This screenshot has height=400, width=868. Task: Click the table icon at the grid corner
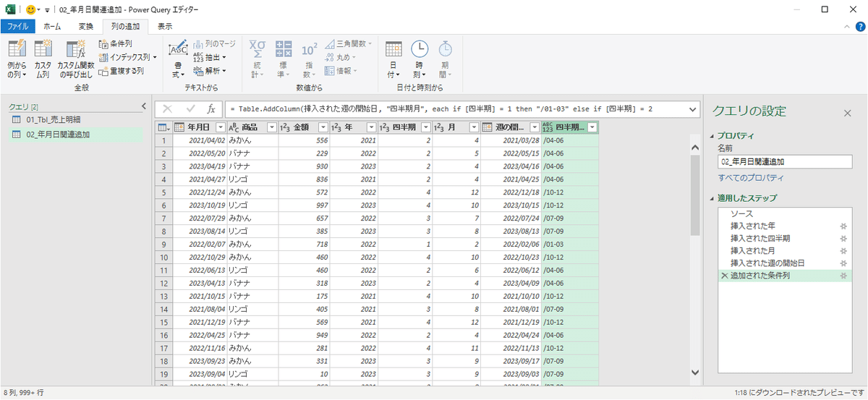coord(163,127)
